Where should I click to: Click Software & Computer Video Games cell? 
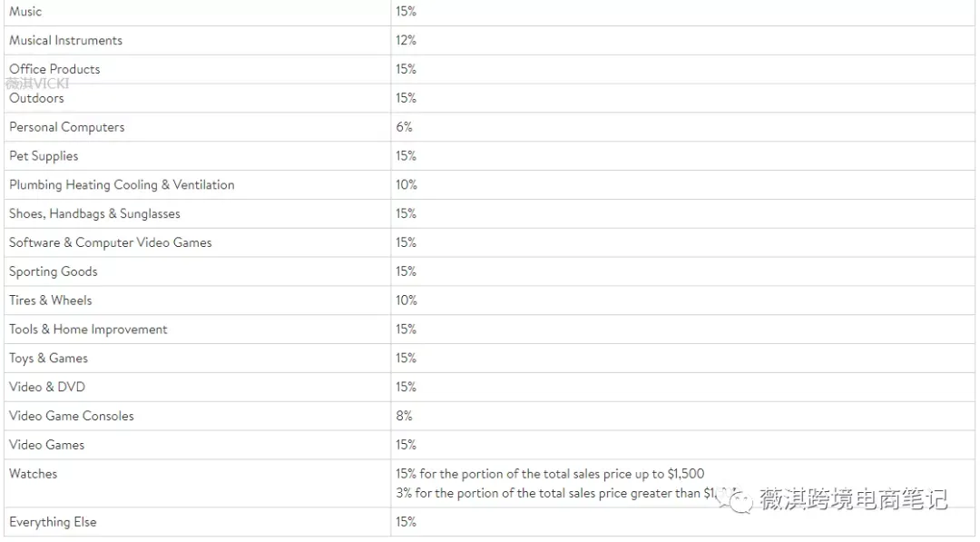[x=198, y=242]
